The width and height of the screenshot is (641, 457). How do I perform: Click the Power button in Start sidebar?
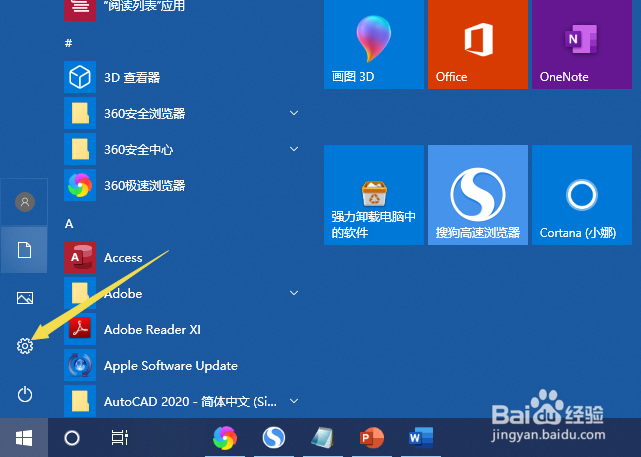25,394
